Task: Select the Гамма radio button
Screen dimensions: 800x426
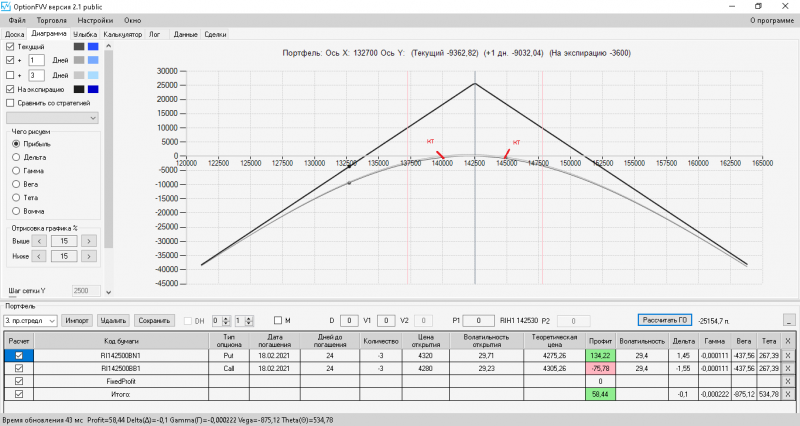Action: point(16,170)
